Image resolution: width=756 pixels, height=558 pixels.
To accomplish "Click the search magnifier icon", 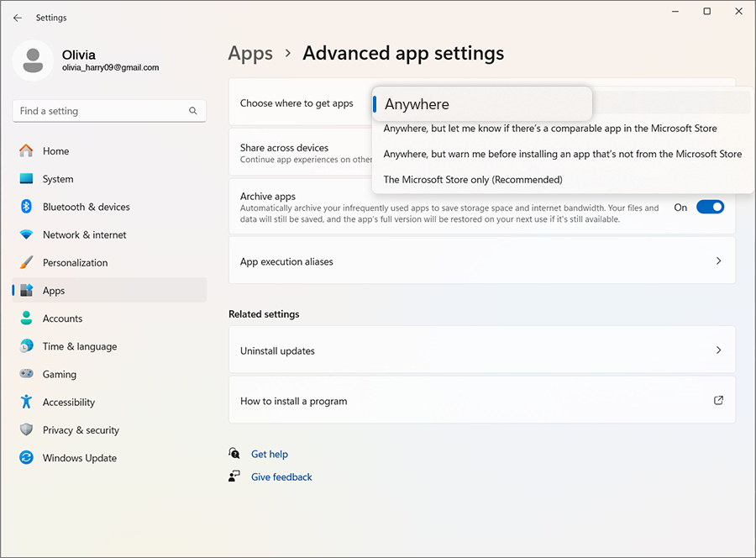I will tap(193, 111).
